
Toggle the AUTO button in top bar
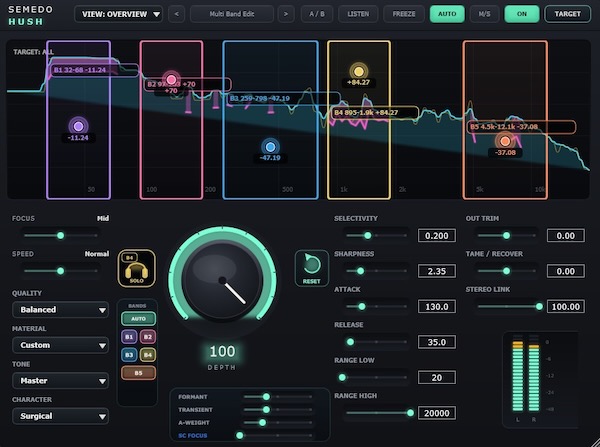(x=447, y=14)
